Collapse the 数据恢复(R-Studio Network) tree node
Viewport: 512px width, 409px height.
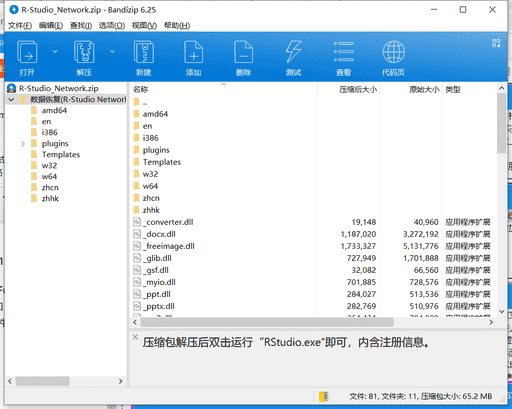[11, 99]
